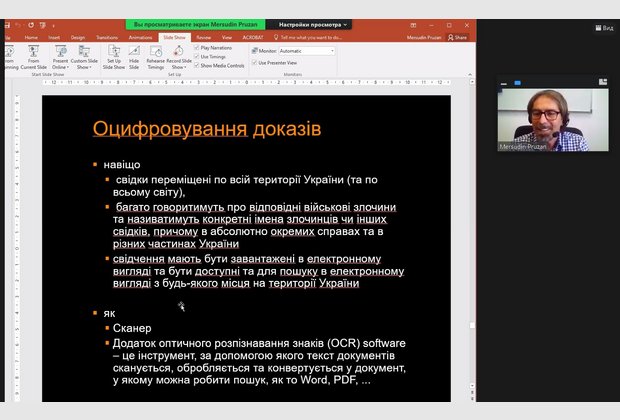The width and height of the screenshot is (620, 420).
Task: Switch to the Animations ribbon tab
Action: click(x=141, y=37)
